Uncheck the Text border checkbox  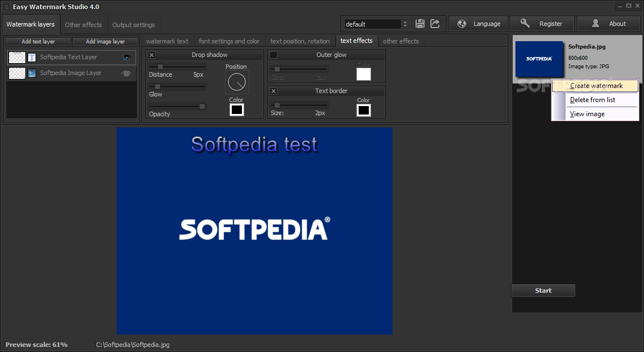point(274,91)
